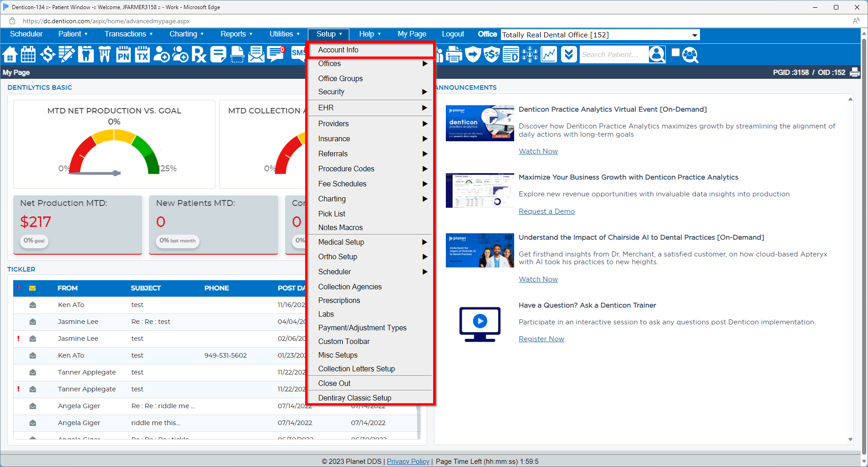Expand the Providers submenu

(370, 123)
